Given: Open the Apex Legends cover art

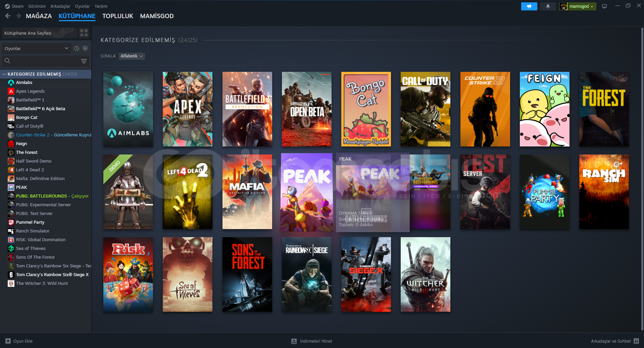Looking at the screenshot, I should (x=188, y=109).
